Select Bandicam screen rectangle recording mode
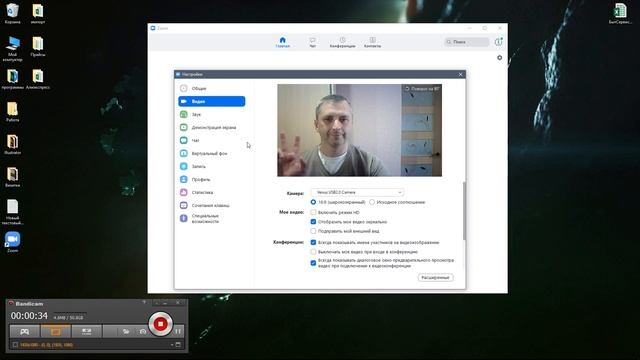 56,331
